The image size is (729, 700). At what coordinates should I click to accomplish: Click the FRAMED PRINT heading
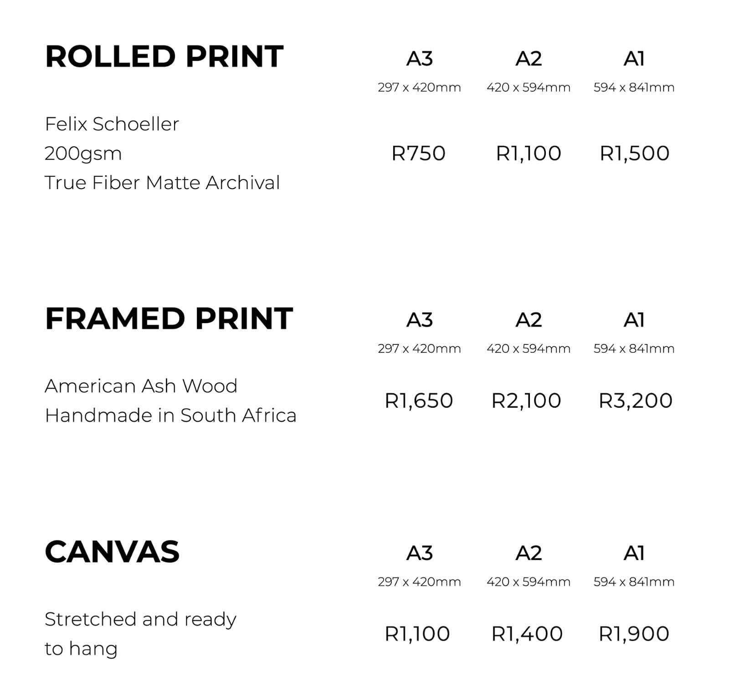[169, 318]
